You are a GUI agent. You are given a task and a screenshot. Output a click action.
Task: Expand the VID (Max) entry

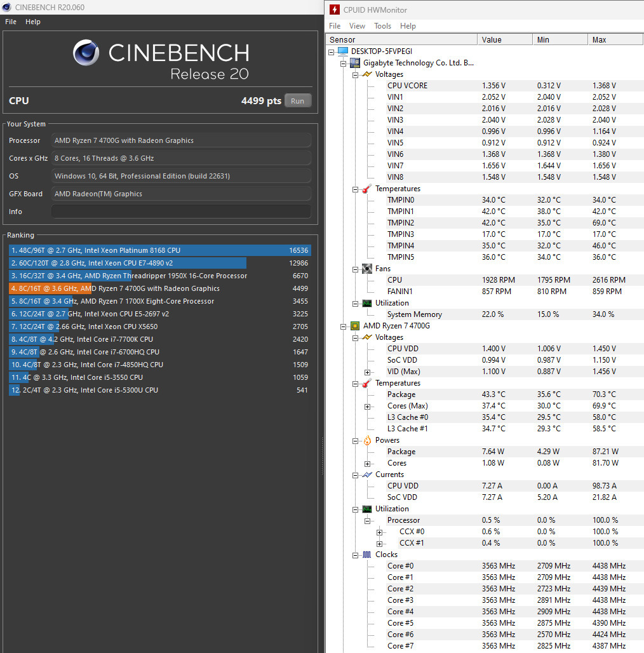[367, 372]
